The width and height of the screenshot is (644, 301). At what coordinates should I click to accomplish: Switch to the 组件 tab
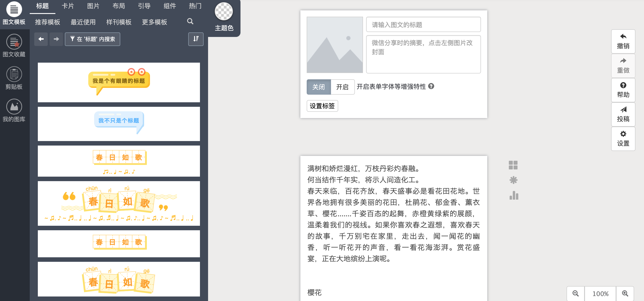[170, 6]
